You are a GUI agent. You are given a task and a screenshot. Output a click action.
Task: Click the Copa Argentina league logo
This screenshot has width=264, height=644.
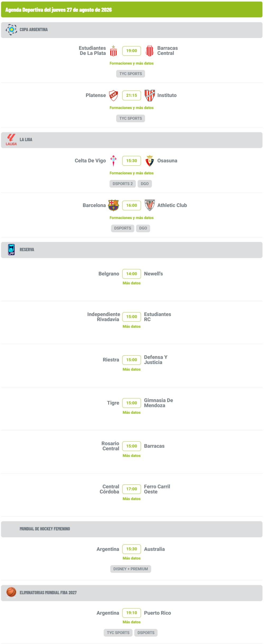click(11, 30)
